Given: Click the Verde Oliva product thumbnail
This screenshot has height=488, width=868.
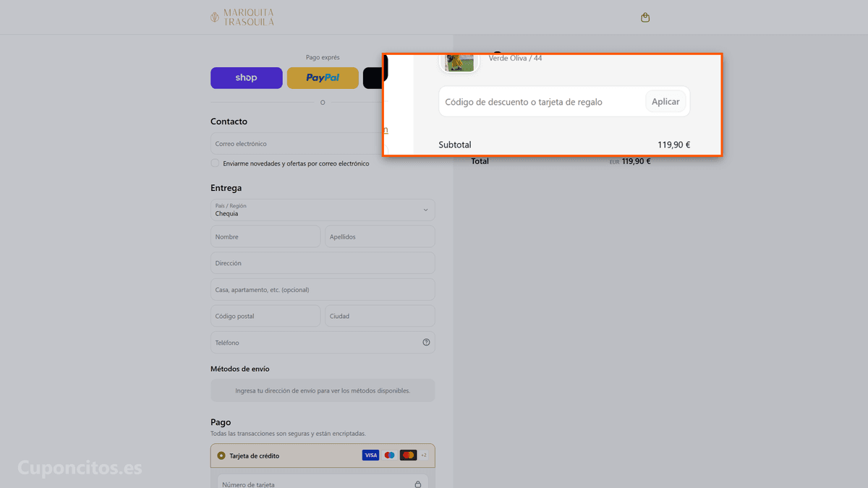Looking at the screenshot, I should coord(459,62).
